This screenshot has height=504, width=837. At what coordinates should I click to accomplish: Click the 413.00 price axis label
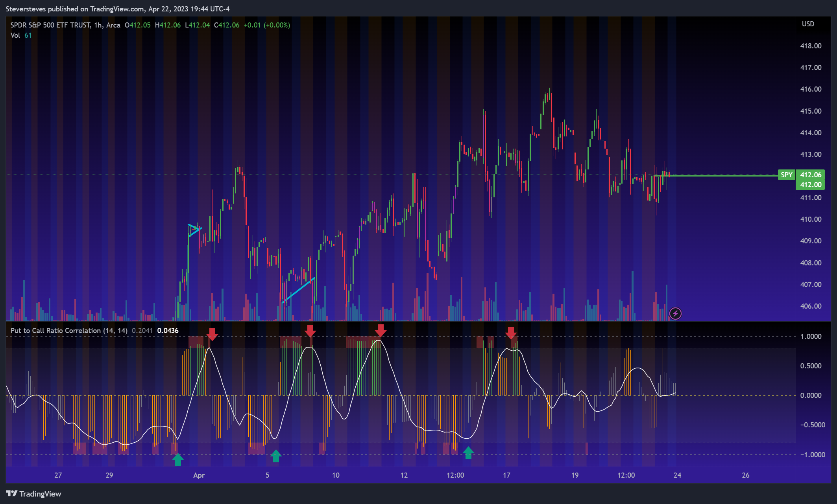tap(811, 155)
